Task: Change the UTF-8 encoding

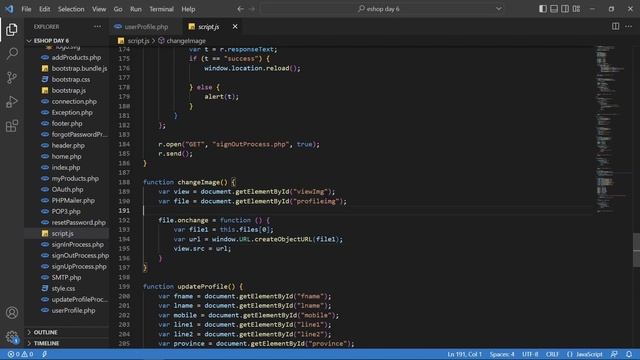Action: [530, 354]
